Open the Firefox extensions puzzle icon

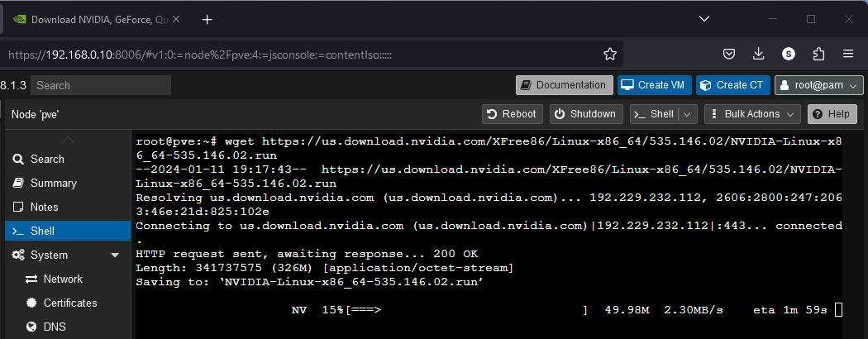(x=818, y=54)
